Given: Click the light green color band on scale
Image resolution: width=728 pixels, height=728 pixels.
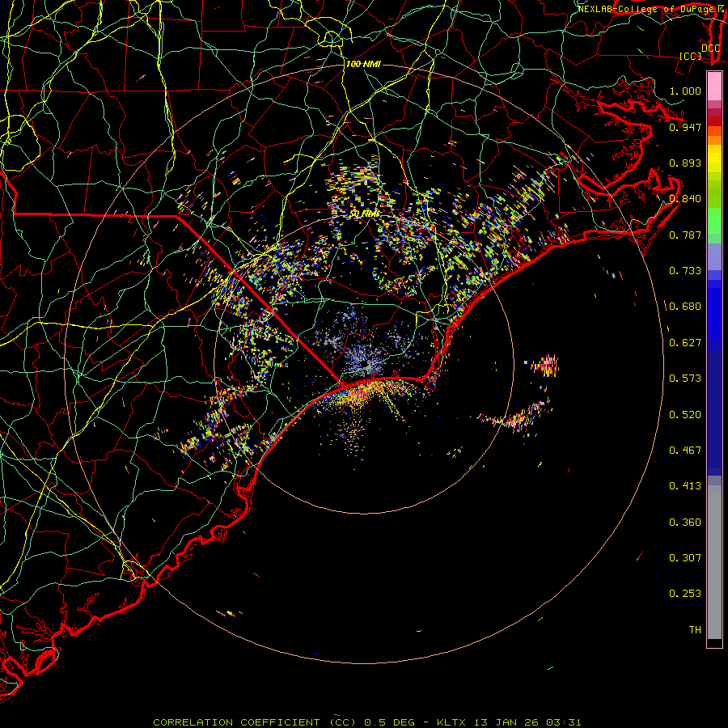Looking at the screenshot, I should click(714, 221).
